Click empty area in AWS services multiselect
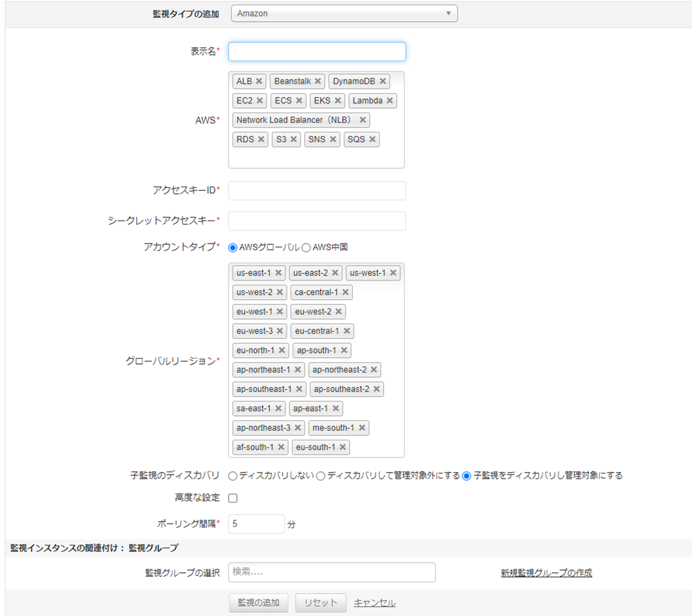692x616 pixels. point(316,158)
